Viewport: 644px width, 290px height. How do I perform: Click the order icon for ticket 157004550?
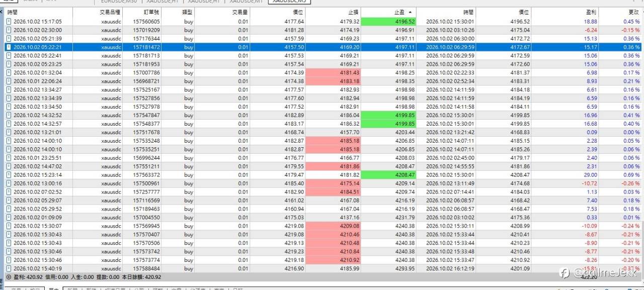pyautogui.click(x=9, y=218)
